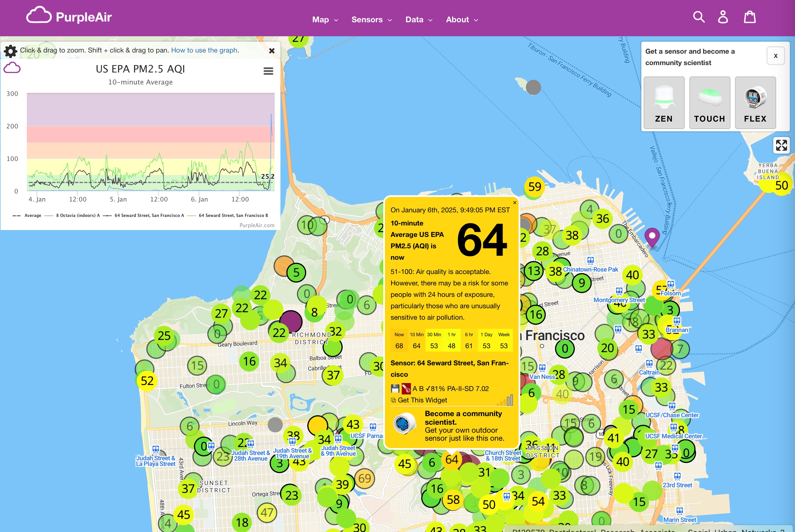Click How to use the graph link

[204, 50]
